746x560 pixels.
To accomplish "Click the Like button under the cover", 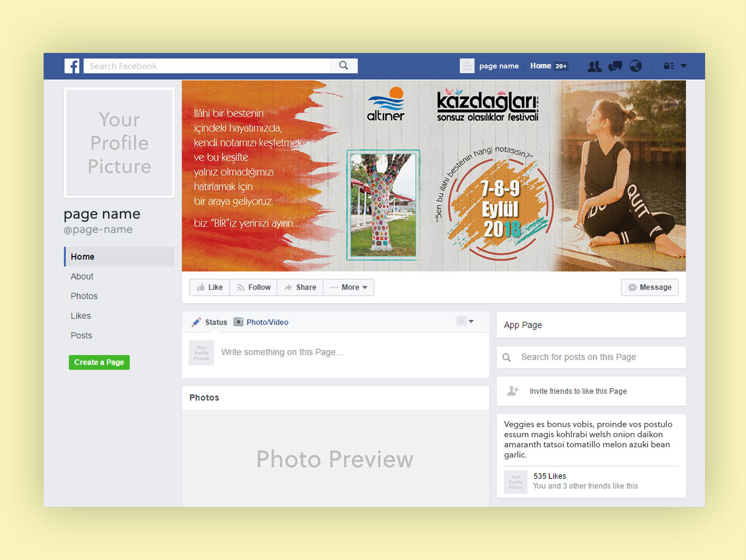I will 210,287.
